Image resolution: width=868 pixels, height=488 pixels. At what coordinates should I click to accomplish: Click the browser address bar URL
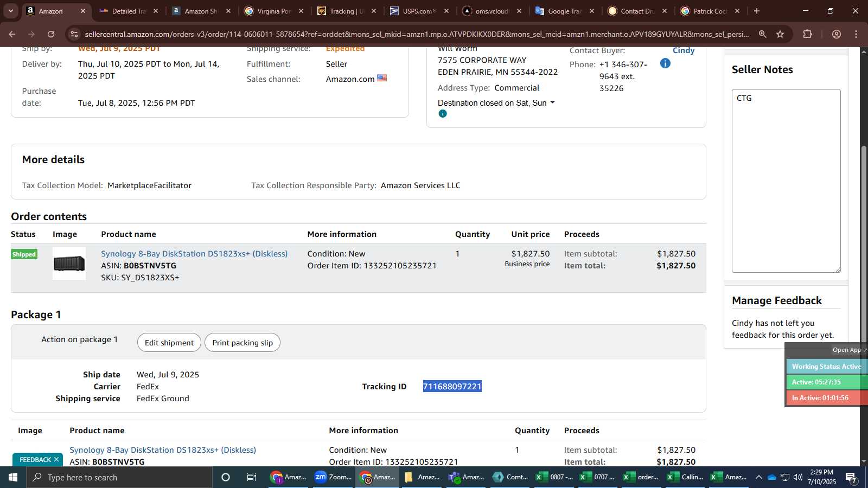coord(417,34)
